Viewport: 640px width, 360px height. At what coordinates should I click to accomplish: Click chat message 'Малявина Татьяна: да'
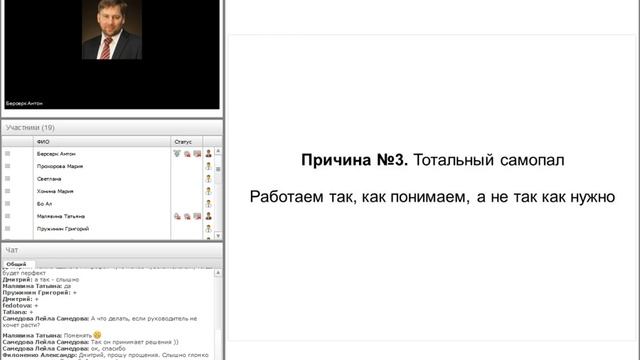tap(37, 286)
